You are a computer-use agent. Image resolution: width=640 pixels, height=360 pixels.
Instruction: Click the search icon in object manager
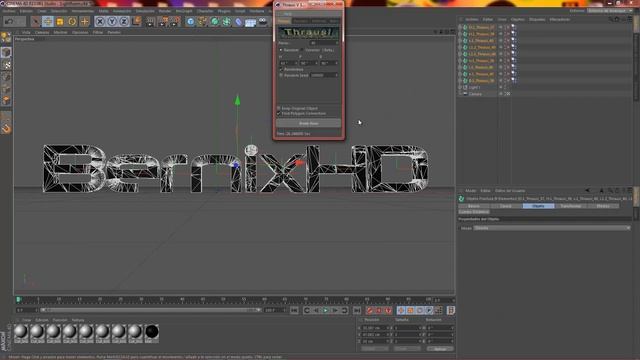click(611, 19)
